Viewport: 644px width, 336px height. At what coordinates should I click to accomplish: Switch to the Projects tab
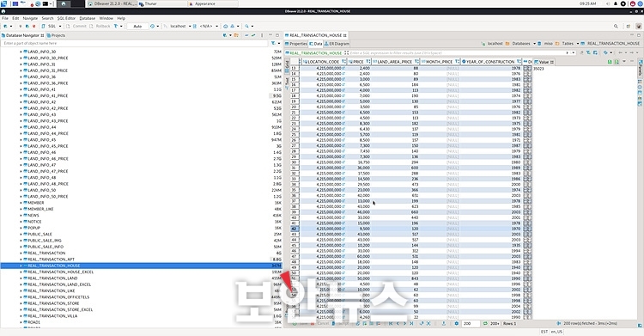point(56,35)
